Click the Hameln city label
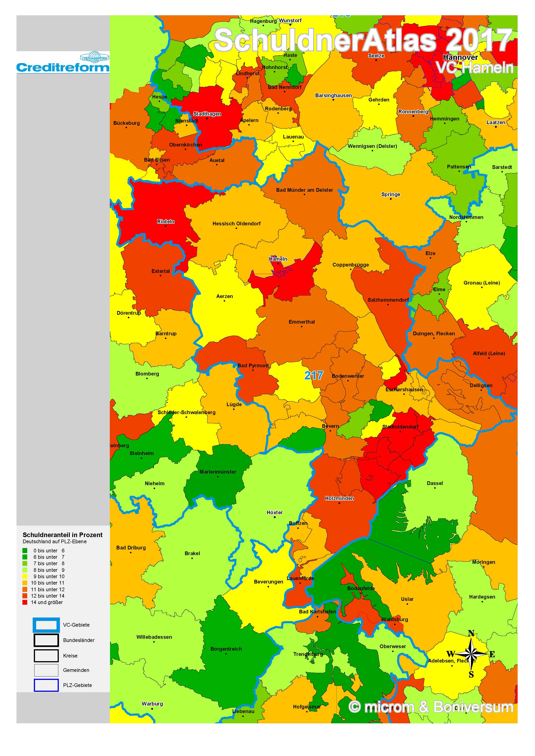535x756 pixels. pos(278,259)
